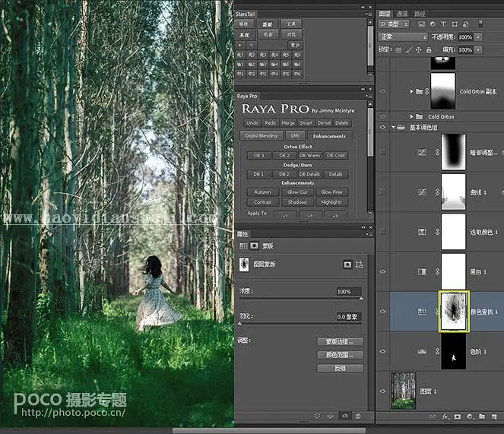The height and width of the screenshot is (434, 504).
Task: Open Raya Pro LMs tab
Action: point(295,135)
